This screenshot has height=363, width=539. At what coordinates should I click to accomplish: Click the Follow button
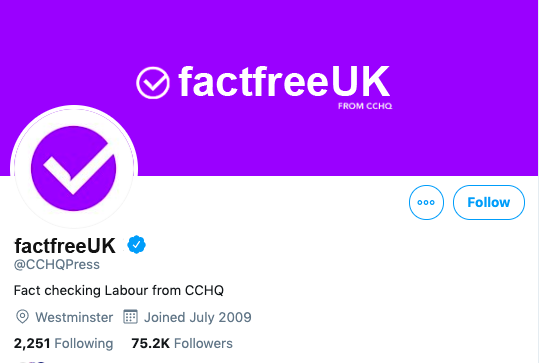488,202
